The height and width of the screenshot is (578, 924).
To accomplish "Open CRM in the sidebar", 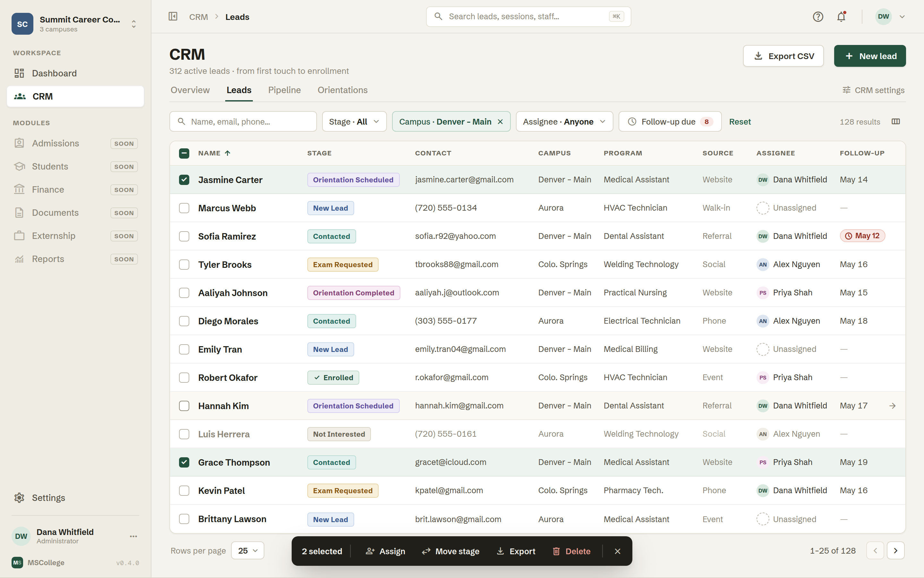I will tap(75, 96).
